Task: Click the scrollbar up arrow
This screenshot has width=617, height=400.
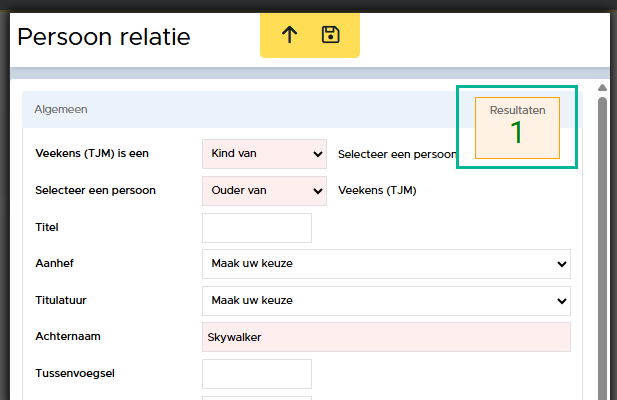Action: click(602, 87)
